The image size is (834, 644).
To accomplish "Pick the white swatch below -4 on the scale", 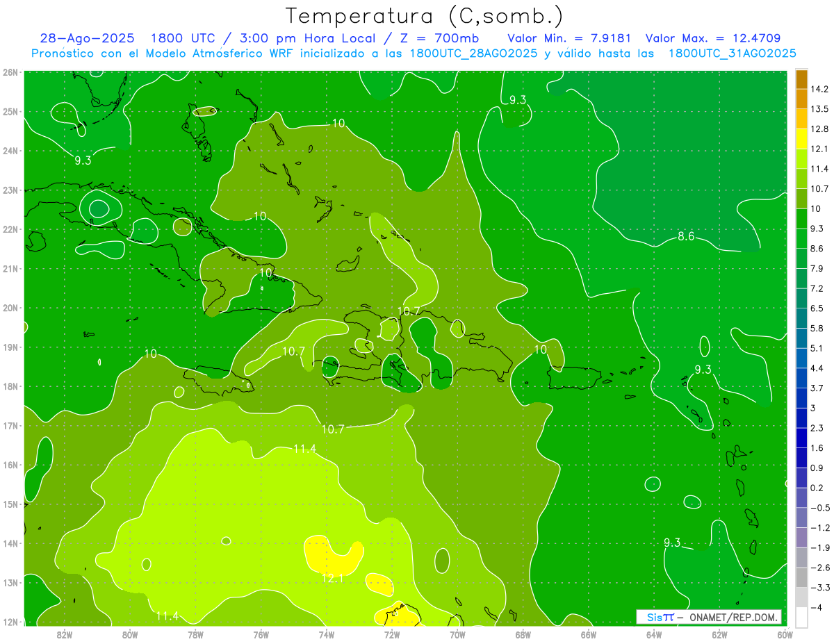I will point(801,617).
